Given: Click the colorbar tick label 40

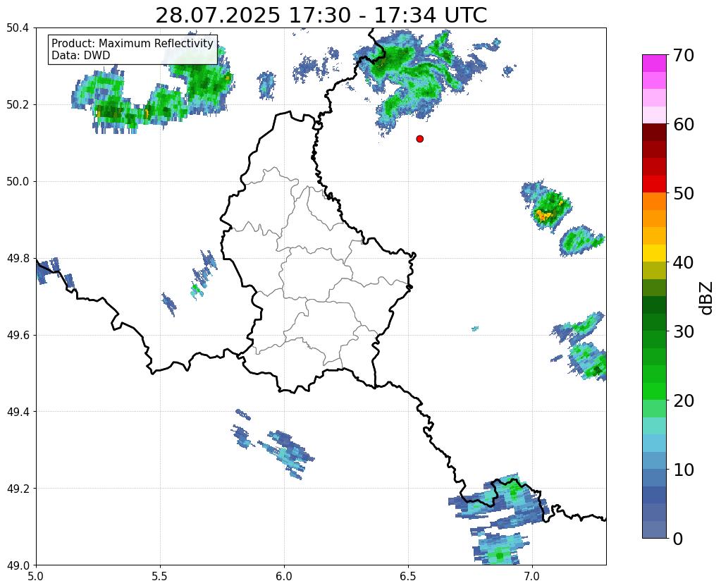Looking at the screenshot, I should pyautogui.click(x=684, y=262).
